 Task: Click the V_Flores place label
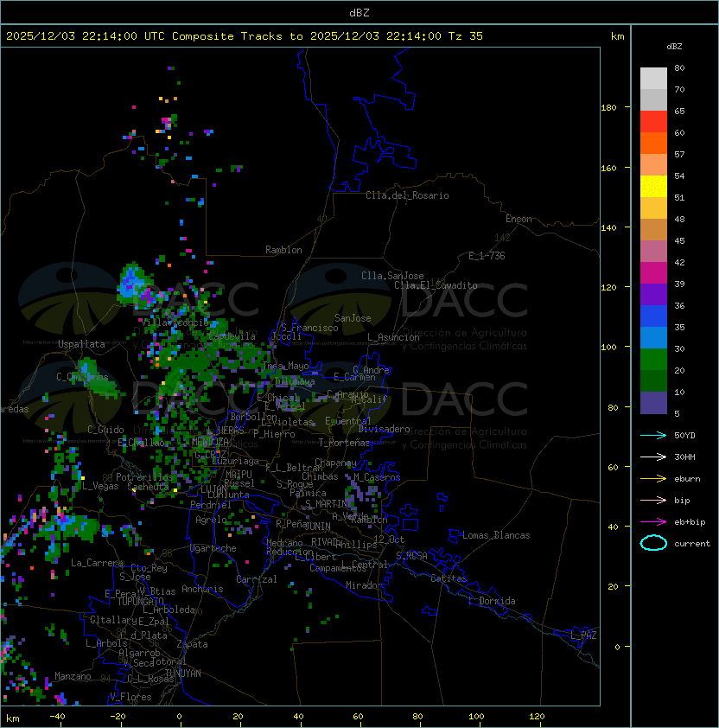pos(130,697)
